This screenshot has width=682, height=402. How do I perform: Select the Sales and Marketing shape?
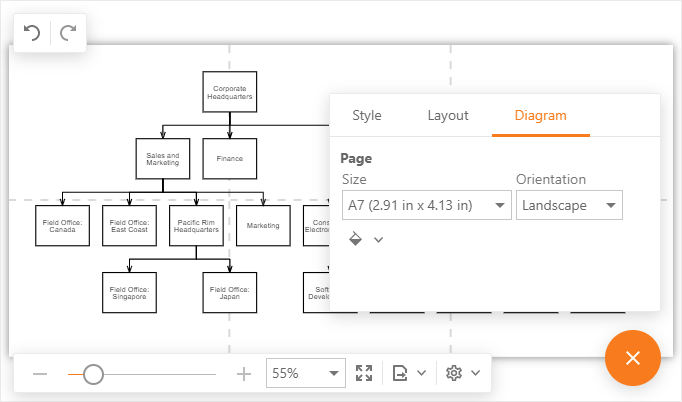pyautogui.click(x=163, y=159)
